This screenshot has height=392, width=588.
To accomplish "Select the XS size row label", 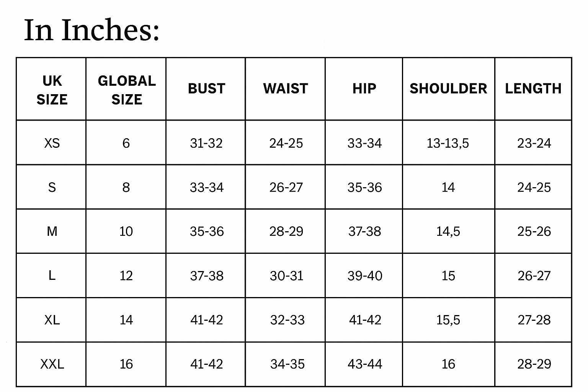I will click(x=52, y=143).
